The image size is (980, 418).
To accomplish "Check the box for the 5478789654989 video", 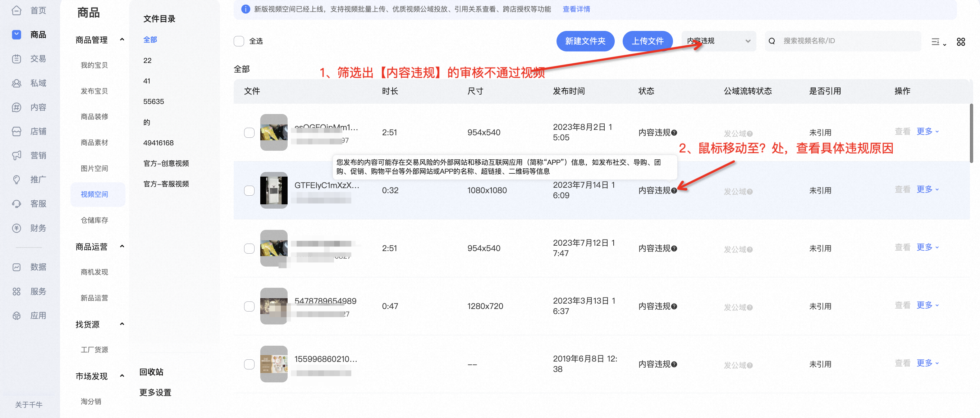I will tap(249, 306).
